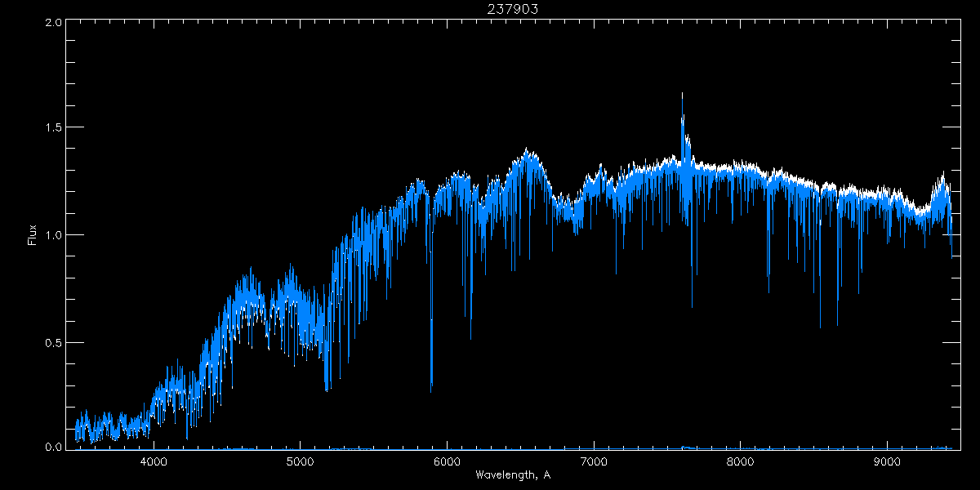
Task: Click the absorption trough bottom near 5200
Action: click(327, 389)
